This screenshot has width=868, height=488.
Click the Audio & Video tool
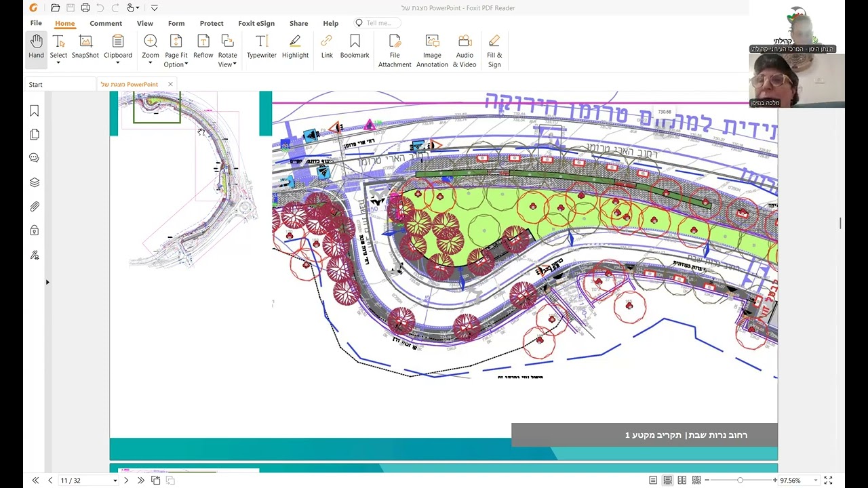coord(465,51)
